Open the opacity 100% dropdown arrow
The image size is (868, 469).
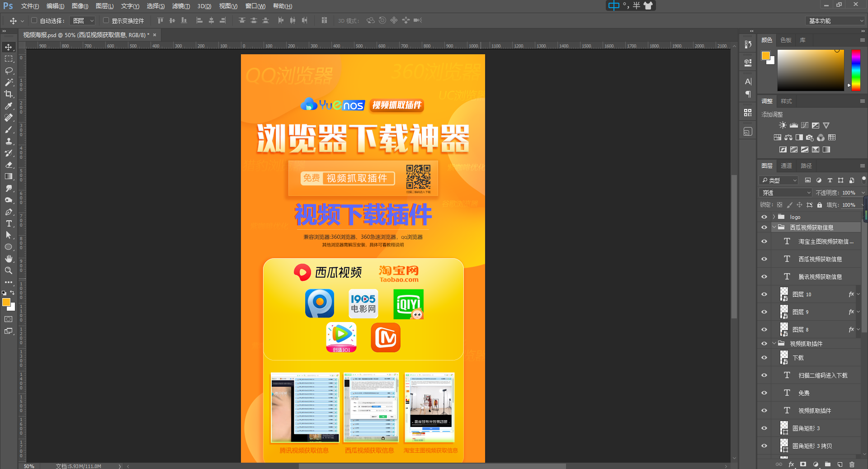coord(863,193)
